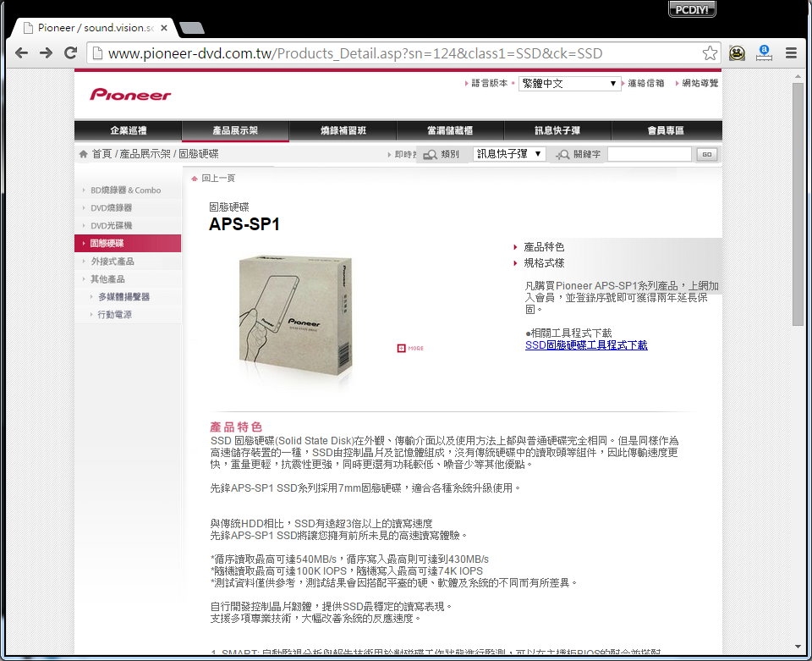Image resolution: width=812 pixels, height=661 pixels.
Task: Select 外接式產品 in sidebar
Action: pos(112,261)
